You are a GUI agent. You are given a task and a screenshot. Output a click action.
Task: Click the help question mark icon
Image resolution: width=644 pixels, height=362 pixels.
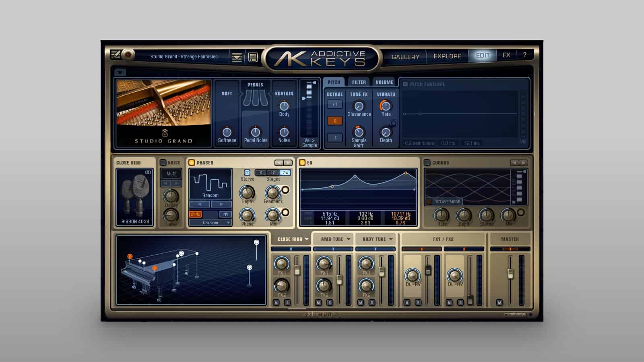tap(524, 55)
